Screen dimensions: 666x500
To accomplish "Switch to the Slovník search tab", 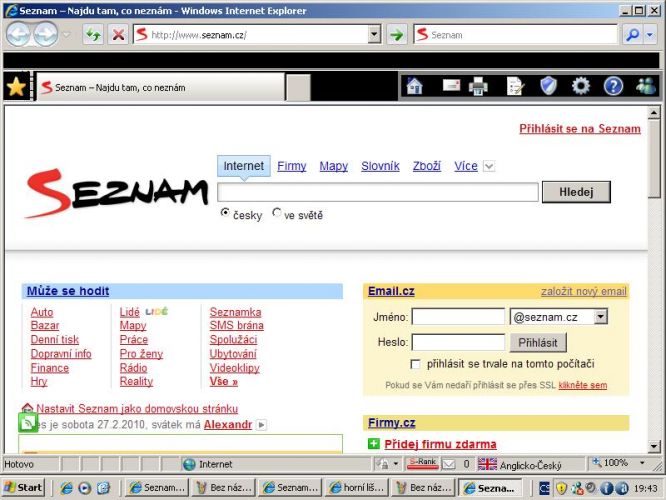I will point(380,166).
